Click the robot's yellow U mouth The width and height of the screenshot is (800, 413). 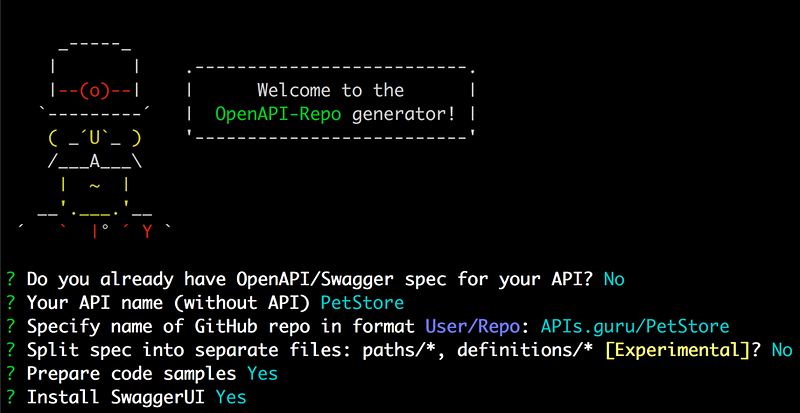94,137
